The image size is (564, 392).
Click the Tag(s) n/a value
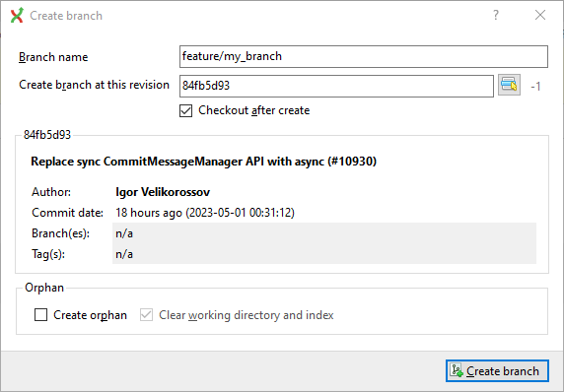point(124,254)
